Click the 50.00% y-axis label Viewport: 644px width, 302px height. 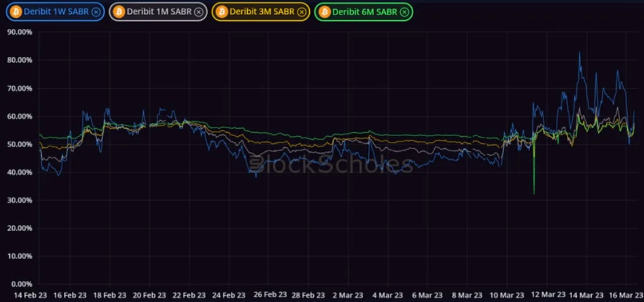20,144
